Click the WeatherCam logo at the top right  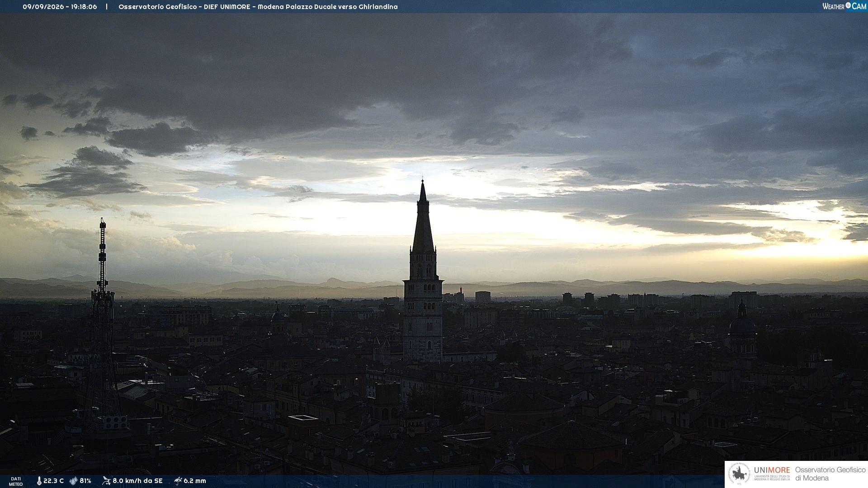coord(844,6)
